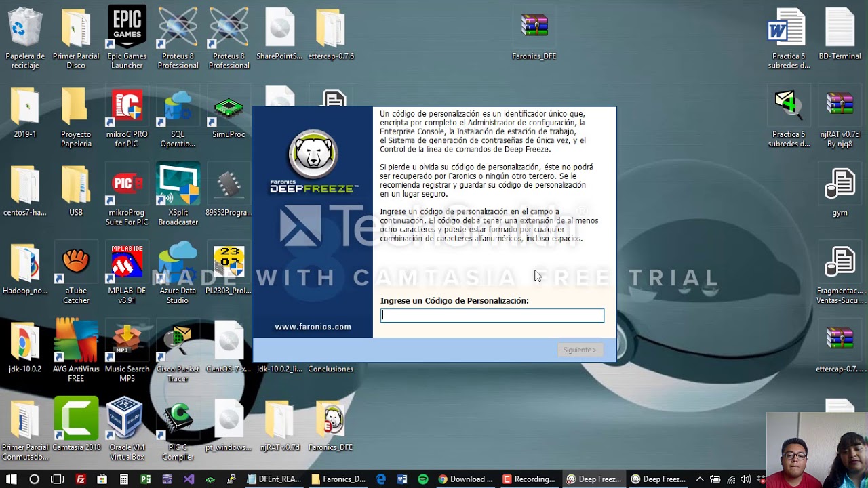The image size is (868, 488).
Task: Select the 2019-1 folder icon
Action: (25, 113)
